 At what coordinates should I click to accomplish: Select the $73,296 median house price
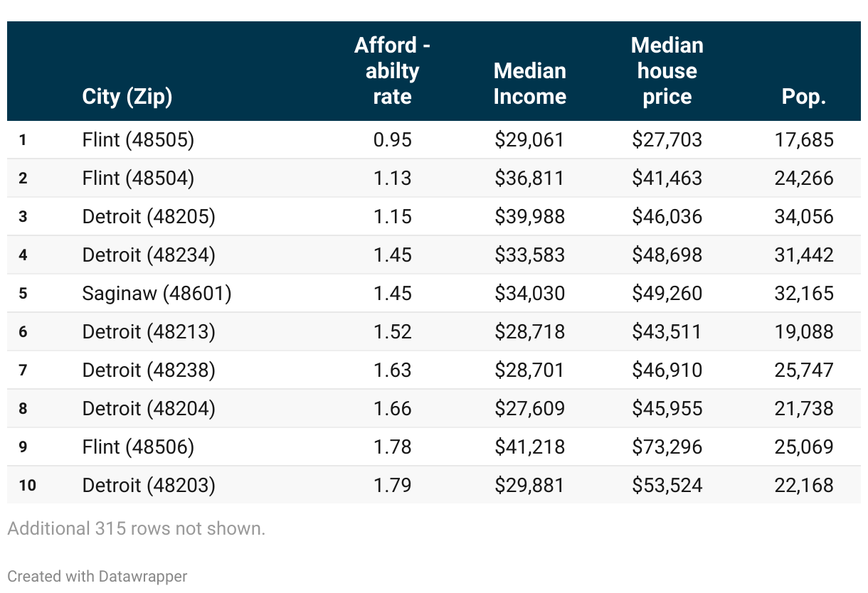667,447
